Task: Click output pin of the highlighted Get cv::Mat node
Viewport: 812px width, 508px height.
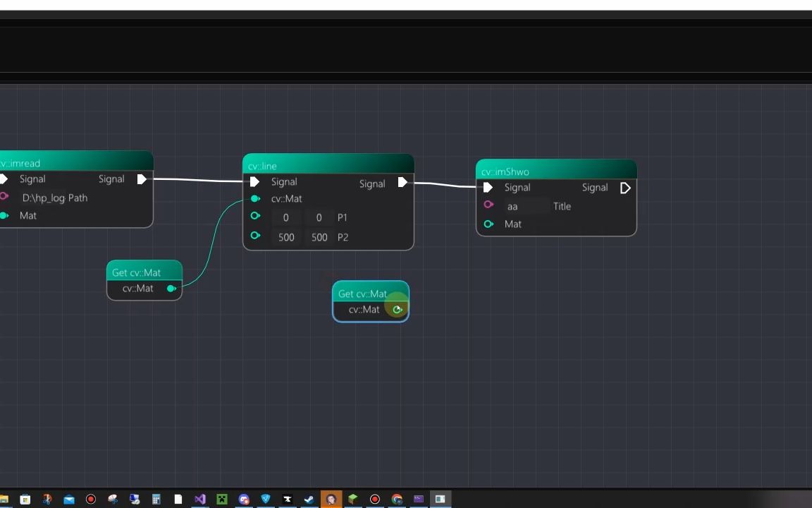Action: [398, 310]
